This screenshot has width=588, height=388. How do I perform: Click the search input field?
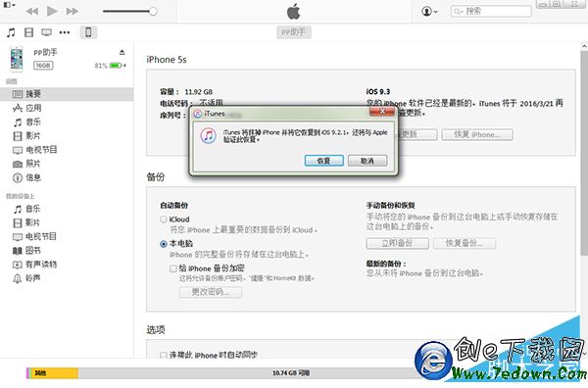(491, 11)
